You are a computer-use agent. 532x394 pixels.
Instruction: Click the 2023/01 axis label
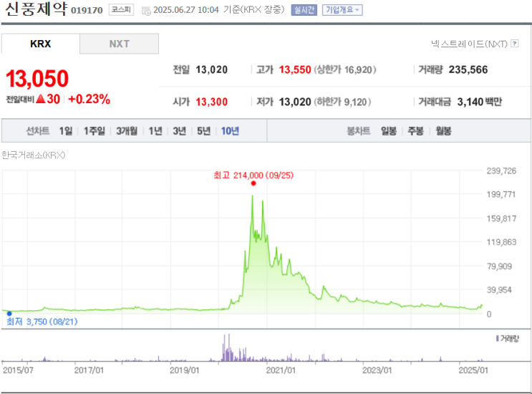pos(377,370)
